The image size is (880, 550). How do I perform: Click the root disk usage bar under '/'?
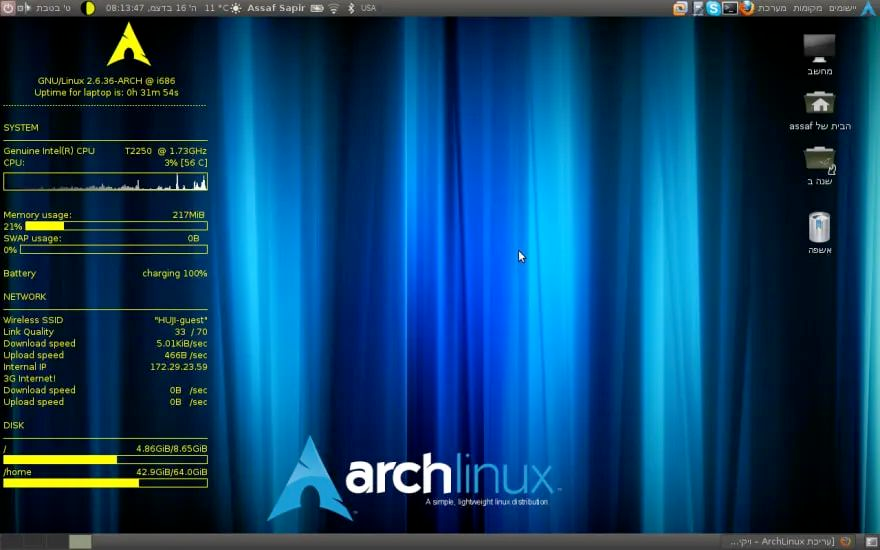click(x=106, y=460)
